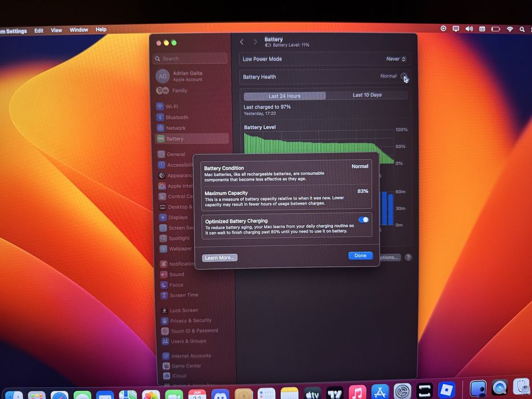Click the question mark help button
The image size is (532, 399).
[x=408, y=257]
